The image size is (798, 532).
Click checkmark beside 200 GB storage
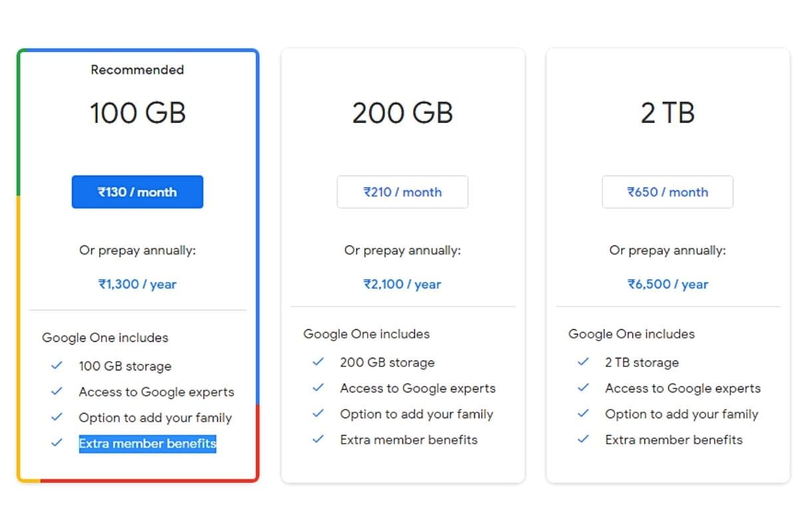(x=318, y=362)
